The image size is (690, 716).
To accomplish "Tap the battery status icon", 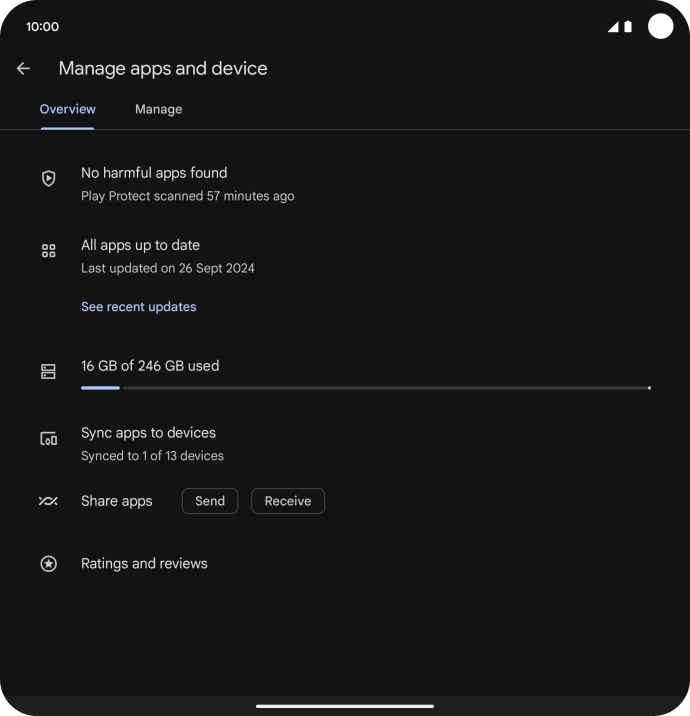I will 628,27.
